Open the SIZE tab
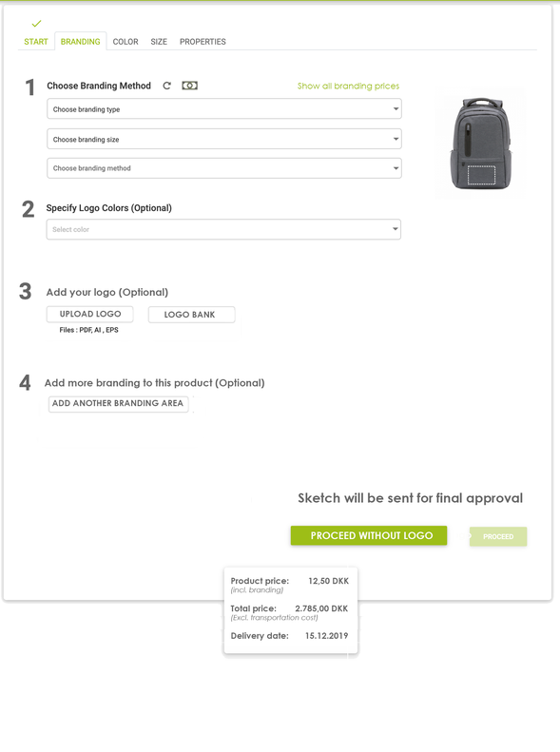 tap(159, 42)
